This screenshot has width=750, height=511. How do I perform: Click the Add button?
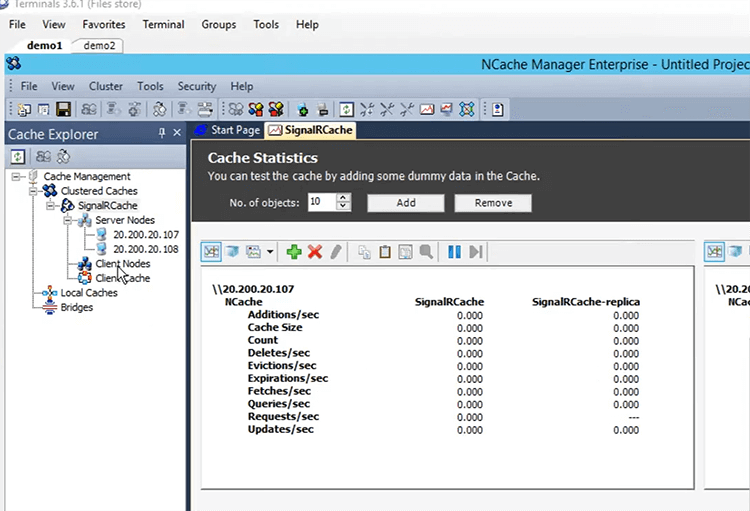pos(406,203)
